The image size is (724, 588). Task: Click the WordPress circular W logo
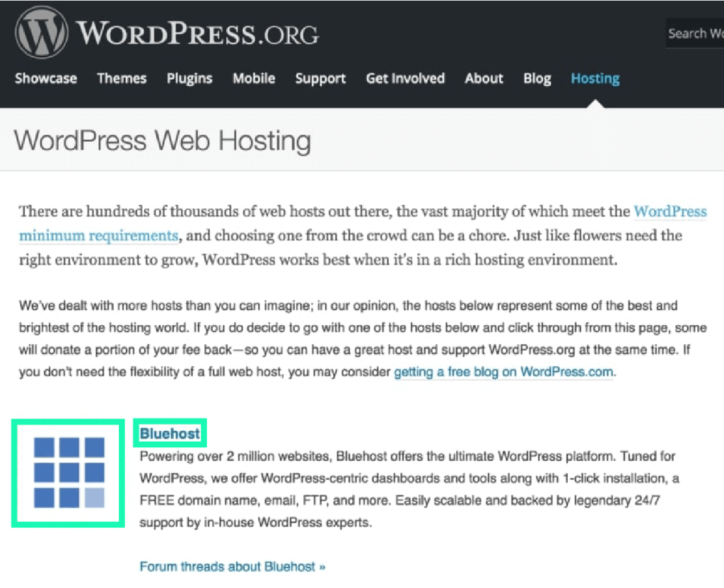pos(42,33)
